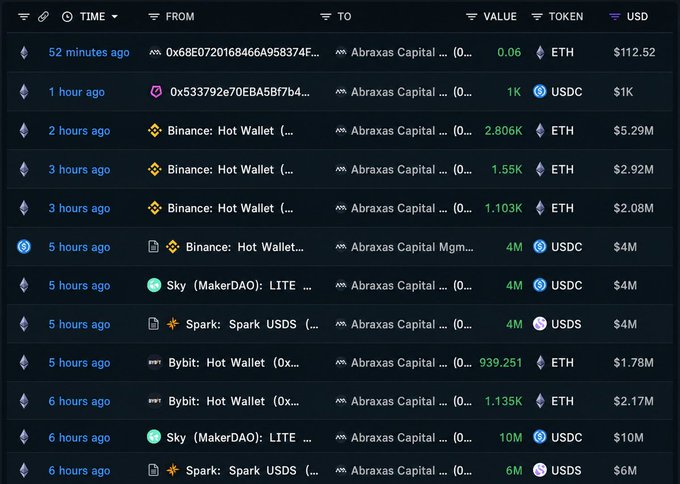Click USDS token icon in $4M Spark row
Viewport: 680px width, 484px height.
(540, 324)
